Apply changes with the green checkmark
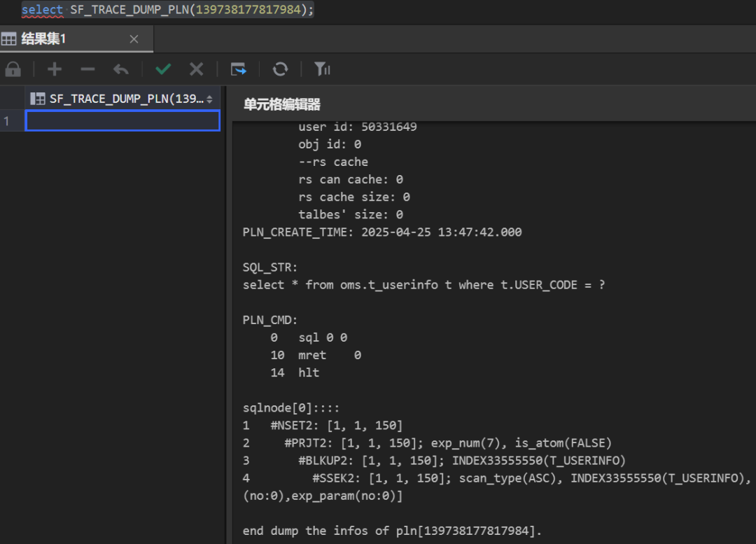This screenshot has height=544, width=756. click(163, 69)
